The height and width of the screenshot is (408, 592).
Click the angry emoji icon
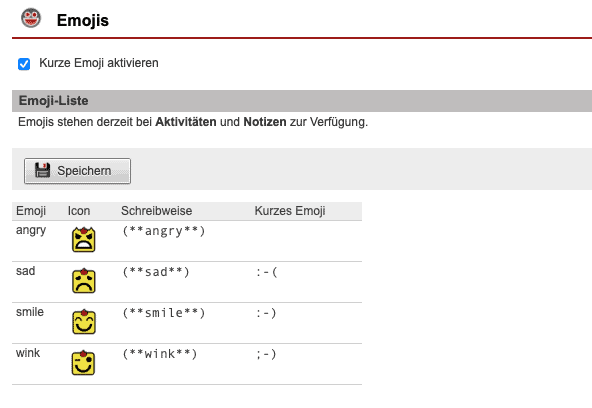tap(83, 239)
